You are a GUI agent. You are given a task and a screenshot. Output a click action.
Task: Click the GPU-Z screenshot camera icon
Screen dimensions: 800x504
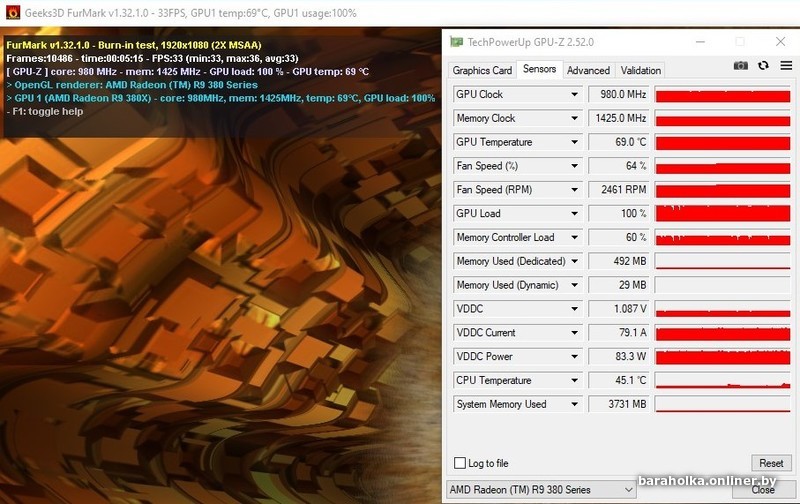pyautogui.click(x=741, y=65)
